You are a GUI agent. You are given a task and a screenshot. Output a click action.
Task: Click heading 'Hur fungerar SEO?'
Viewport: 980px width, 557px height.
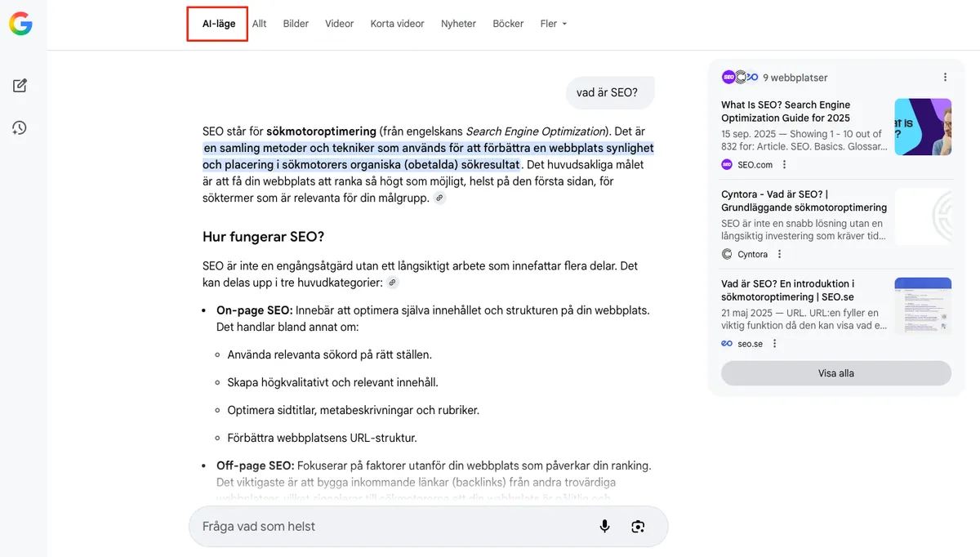[x=263, y=237]
